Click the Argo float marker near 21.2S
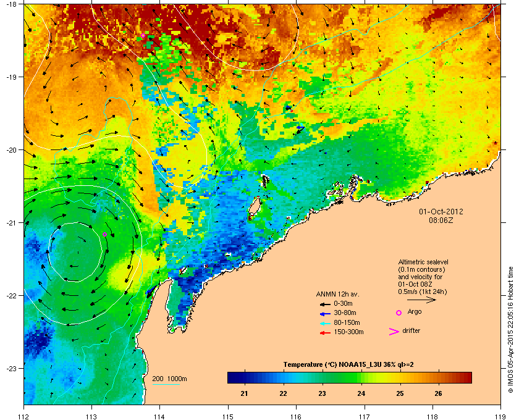This screenshot has height=420, width=519. click(105, 234)
